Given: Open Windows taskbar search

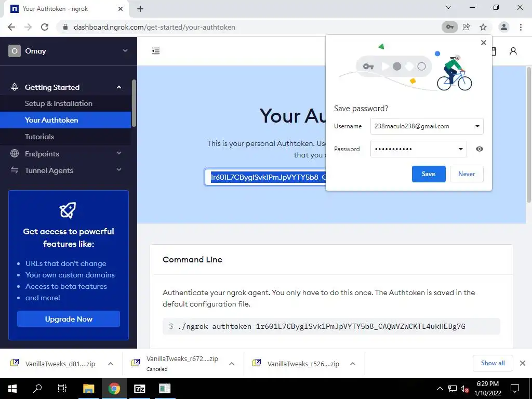Looking at the screenshot, I should tap(37, 389).
